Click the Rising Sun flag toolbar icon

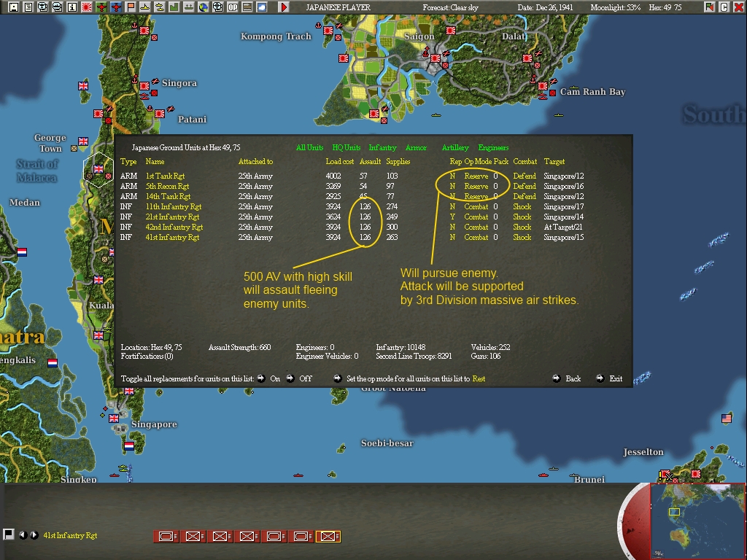click(x=87, y=7)
